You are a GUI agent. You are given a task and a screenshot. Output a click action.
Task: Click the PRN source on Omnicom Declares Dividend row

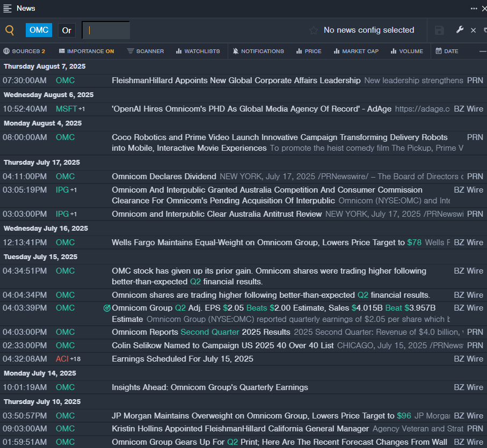[475, 177]
